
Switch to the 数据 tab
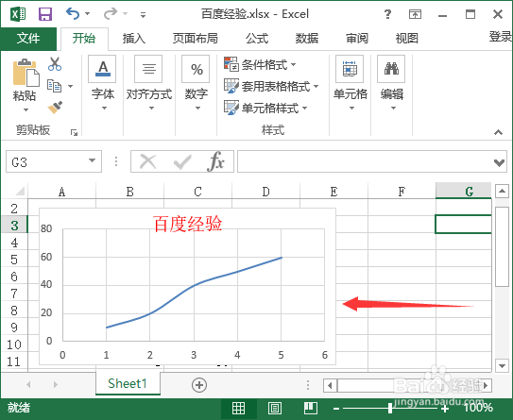click(306, 39)
